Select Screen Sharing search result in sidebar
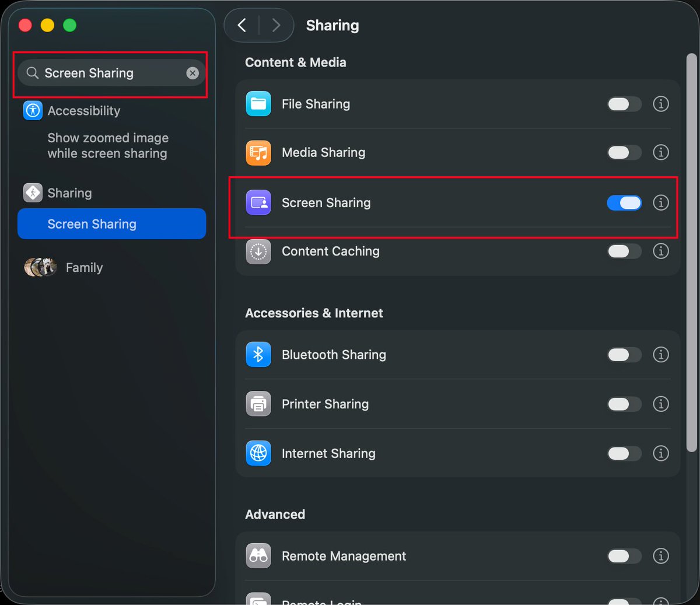 coord(111,224)
